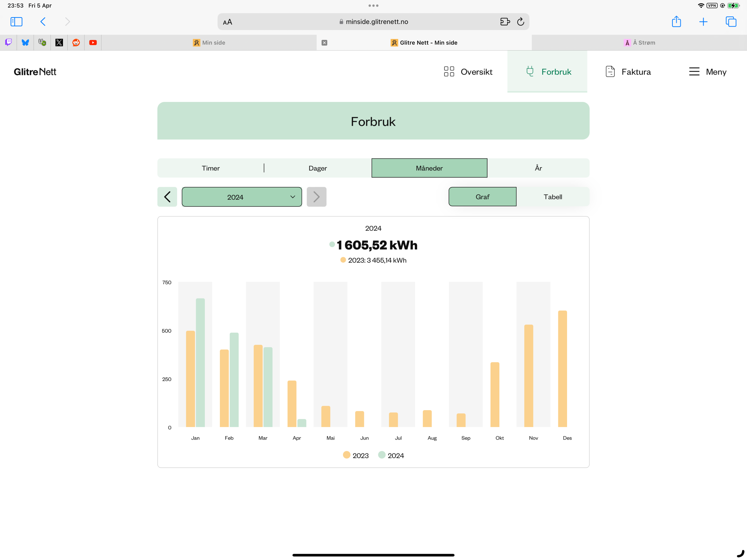Open the pinned X tab
Image resolution: width=747 pixels, height=560 pixels.
[59, 43]
